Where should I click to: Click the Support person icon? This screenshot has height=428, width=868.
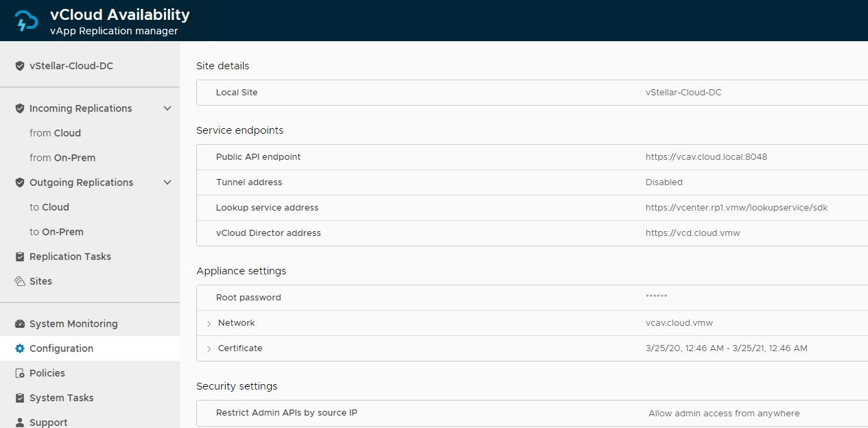(20, 423)
